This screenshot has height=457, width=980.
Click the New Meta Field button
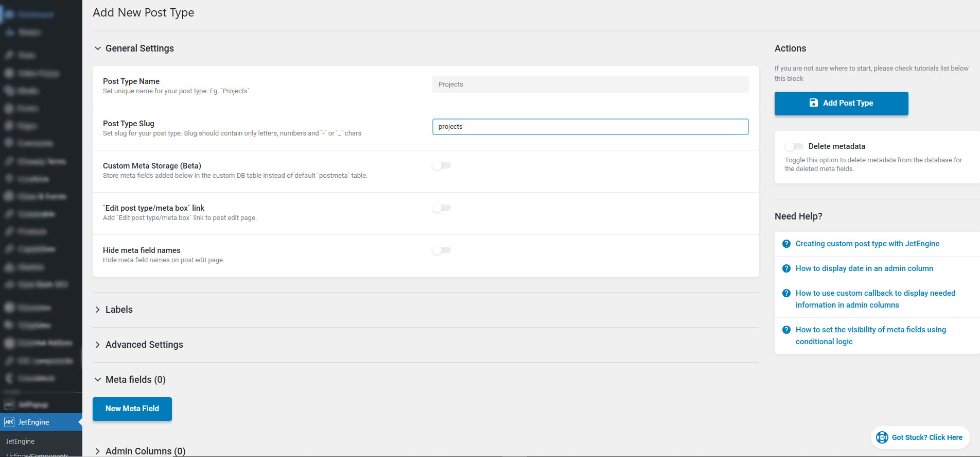point(132,409)
